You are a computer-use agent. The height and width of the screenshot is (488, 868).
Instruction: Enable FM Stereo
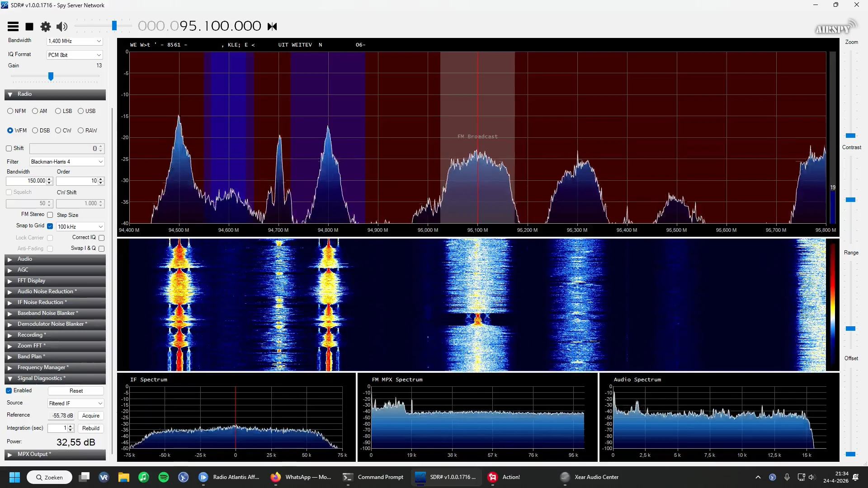[50, 215]
